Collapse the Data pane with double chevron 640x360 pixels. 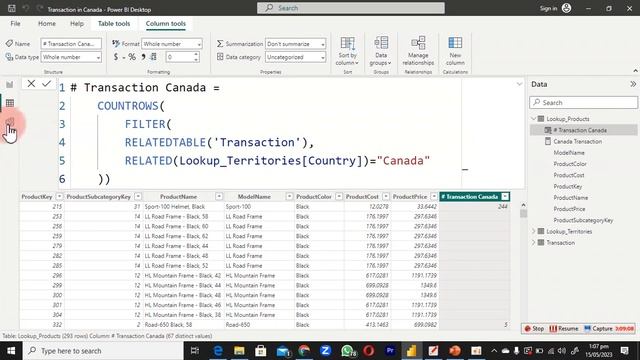633,84
